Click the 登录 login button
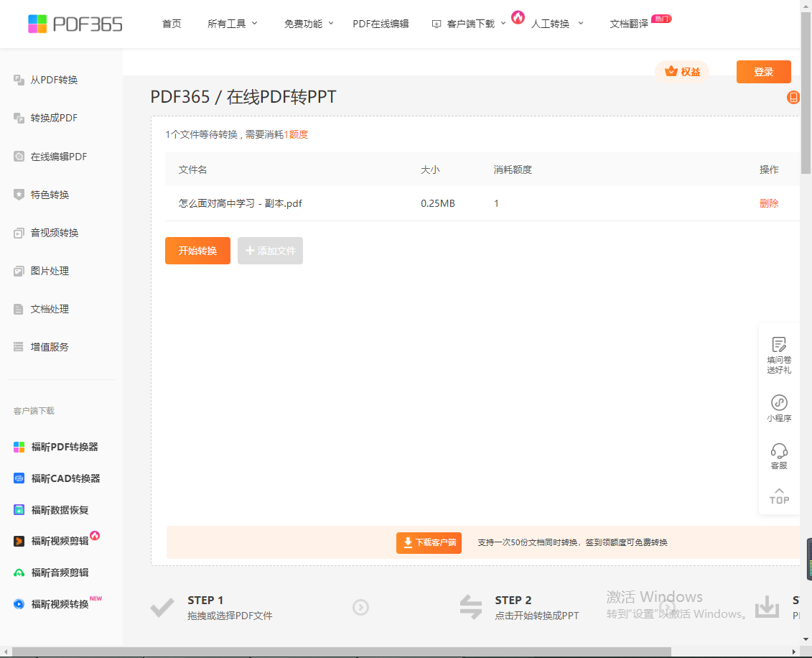The height and width of the screenshot is (658, 812). pyautogui.click(x=763, y=72)
